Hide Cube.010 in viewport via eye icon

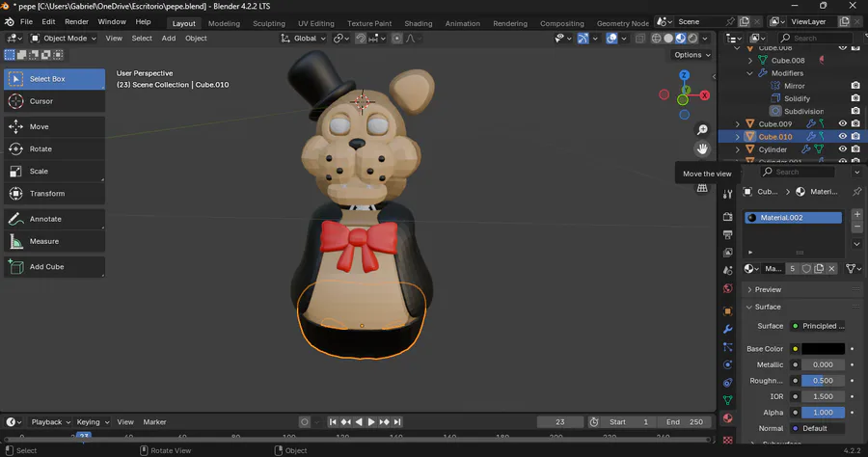843,136
